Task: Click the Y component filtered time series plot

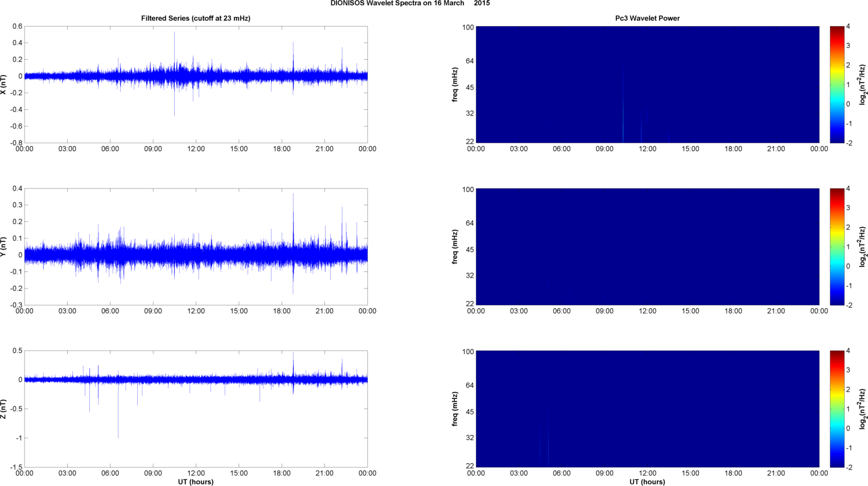Action: click(x=196, y=246)
